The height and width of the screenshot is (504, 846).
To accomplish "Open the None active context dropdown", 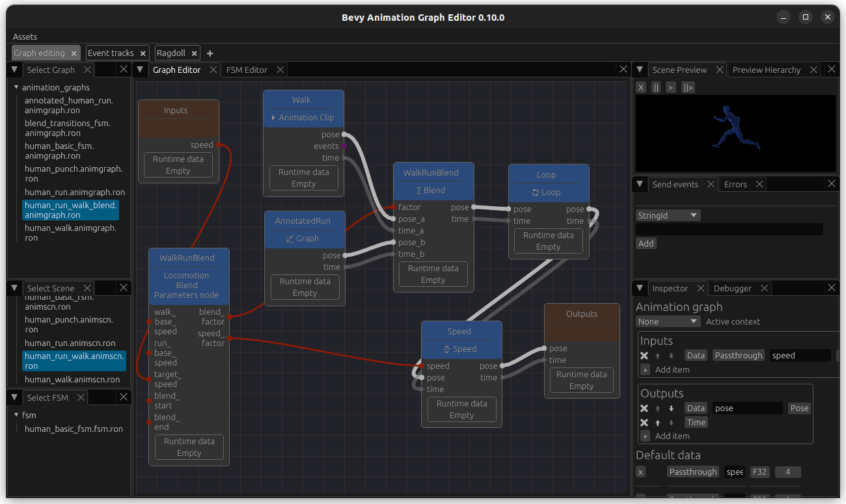I will pos(668,321).
